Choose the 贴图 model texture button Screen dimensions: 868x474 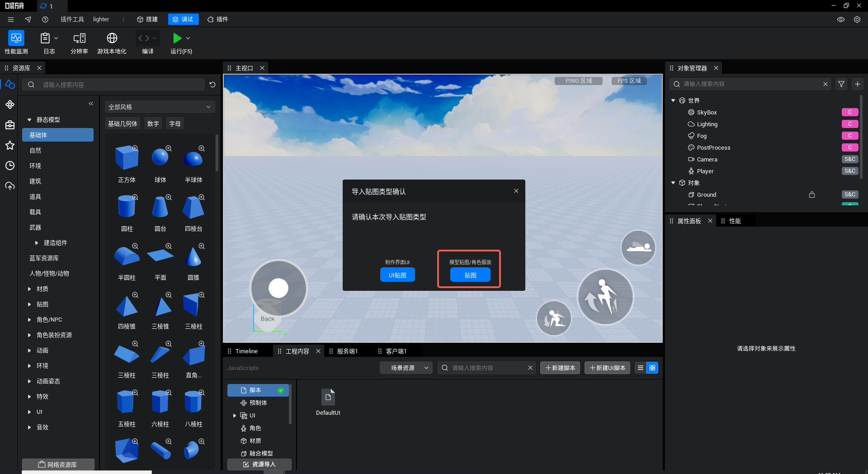[x=470, y=275]
